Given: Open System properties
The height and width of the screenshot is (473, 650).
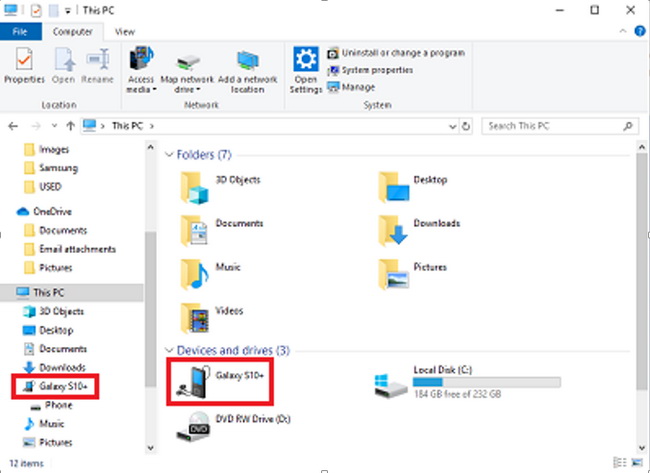Looking at the screenshot, I should click(x=370, y=70).
